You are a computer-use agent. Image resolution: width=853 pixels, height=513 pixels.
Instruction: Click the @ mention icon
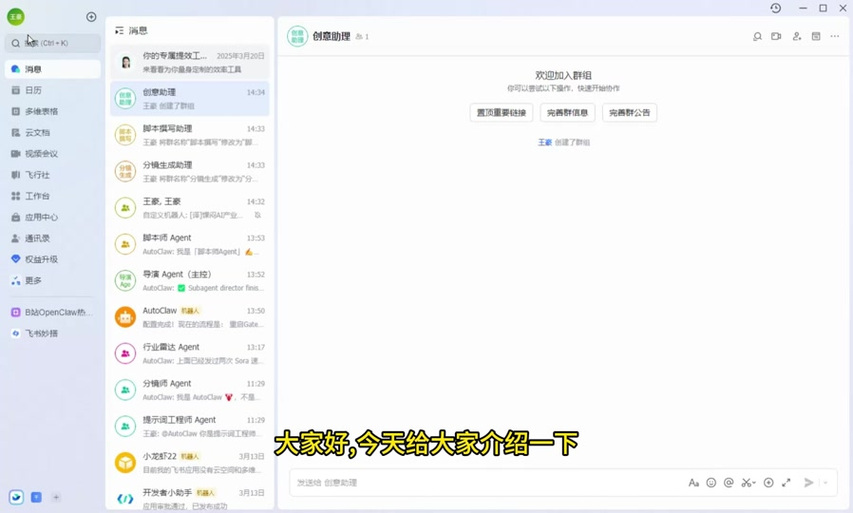[x=729, y=483]
